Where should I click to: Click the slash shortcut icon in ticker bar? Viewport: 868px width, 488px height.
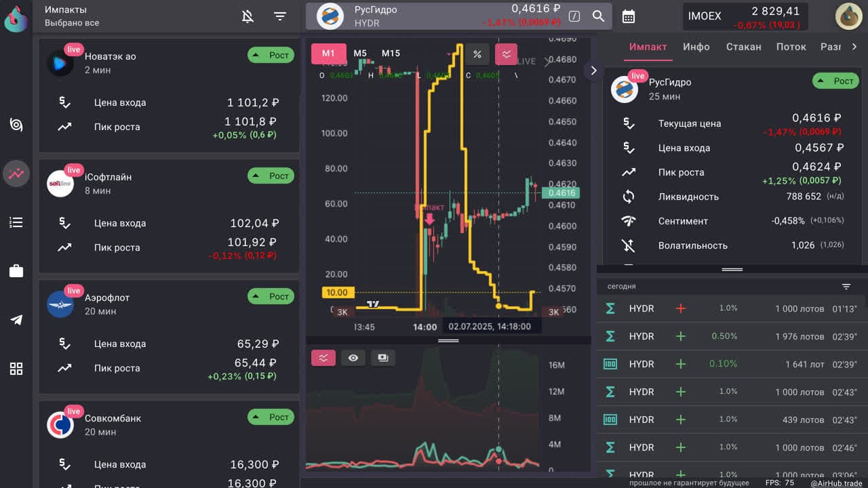pyautogui.click(x=574, y=16)
